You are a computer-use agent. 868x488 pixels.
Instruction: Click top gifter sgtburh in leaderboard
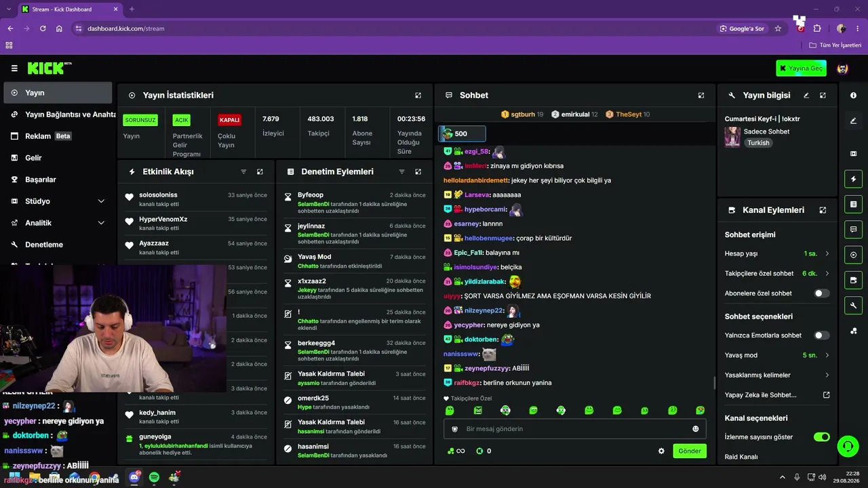click(x=522, y=115)
